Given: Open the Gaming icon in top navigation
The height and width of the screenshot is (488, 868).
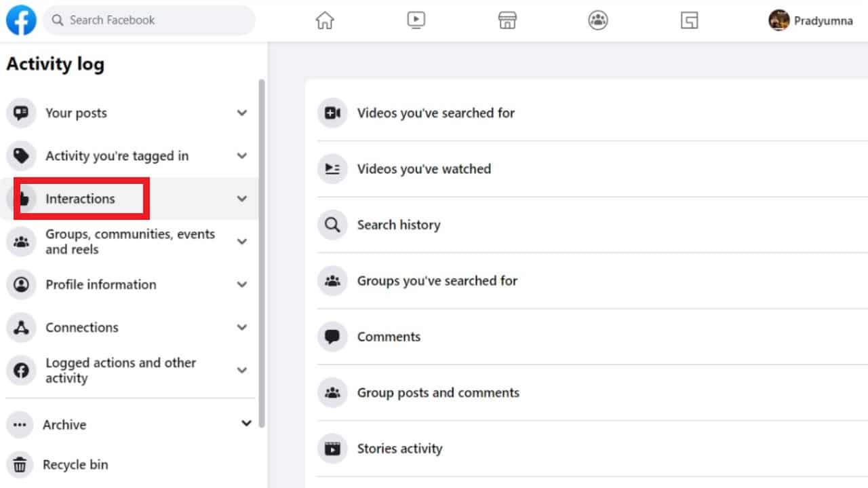Looking at the screenshot, I should [689, 20].
